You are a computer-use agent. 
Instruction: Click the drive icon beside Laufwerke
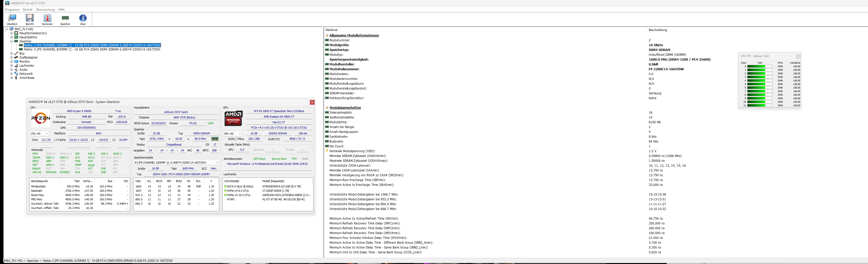[x=16, y=65]
